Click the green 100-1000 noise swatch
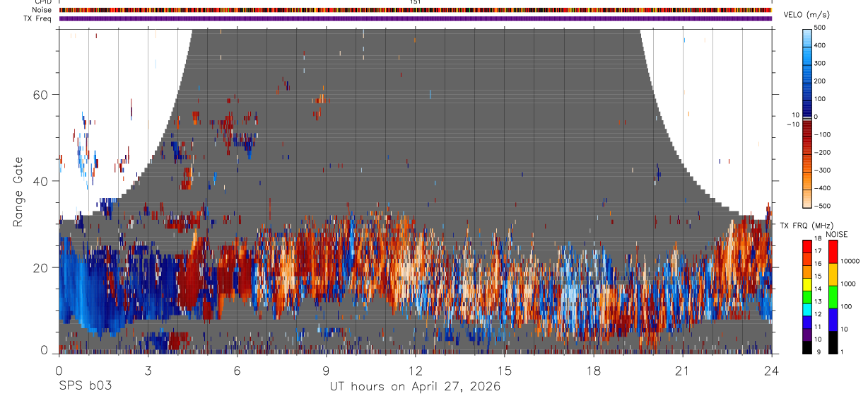 coord(832,297)
